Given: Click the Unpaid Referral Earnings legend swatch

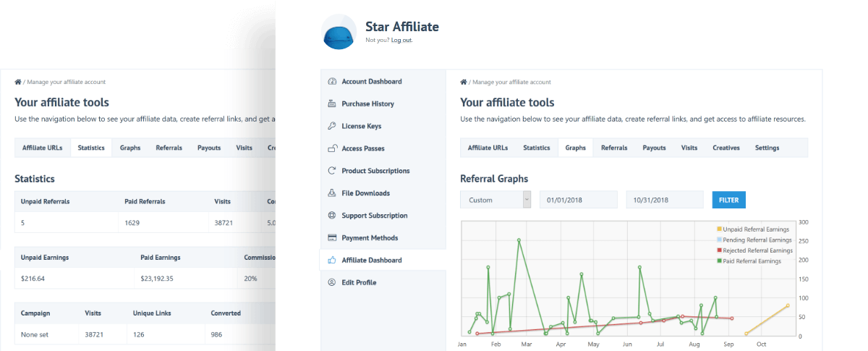Looking at the screenshot, I should (x=719, y=229).
